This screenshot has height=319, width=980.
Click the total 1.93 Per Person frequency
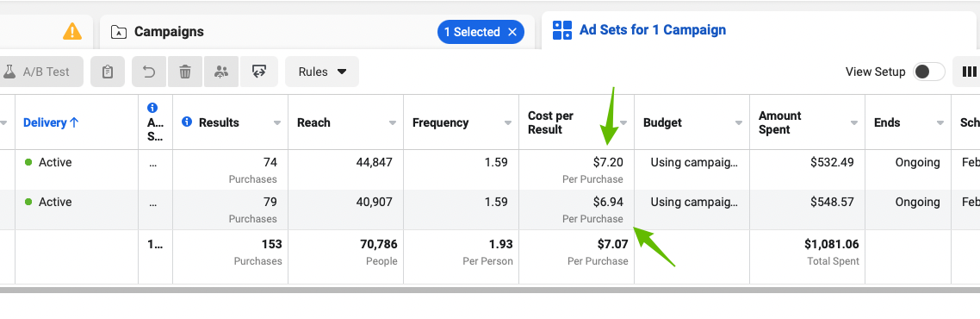(x=501, y=245)
